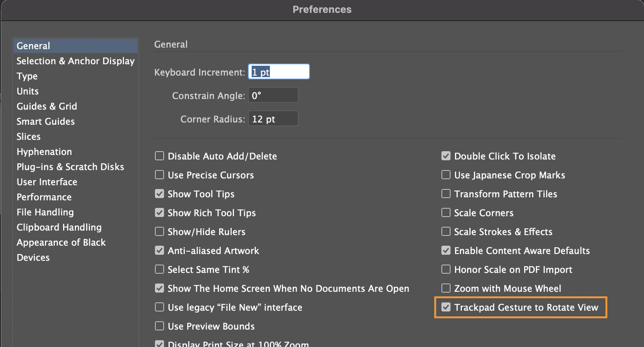Screen dimensions: 644x347
Task: Select the Appearance of Black category
Action: [x=61, y=242]
